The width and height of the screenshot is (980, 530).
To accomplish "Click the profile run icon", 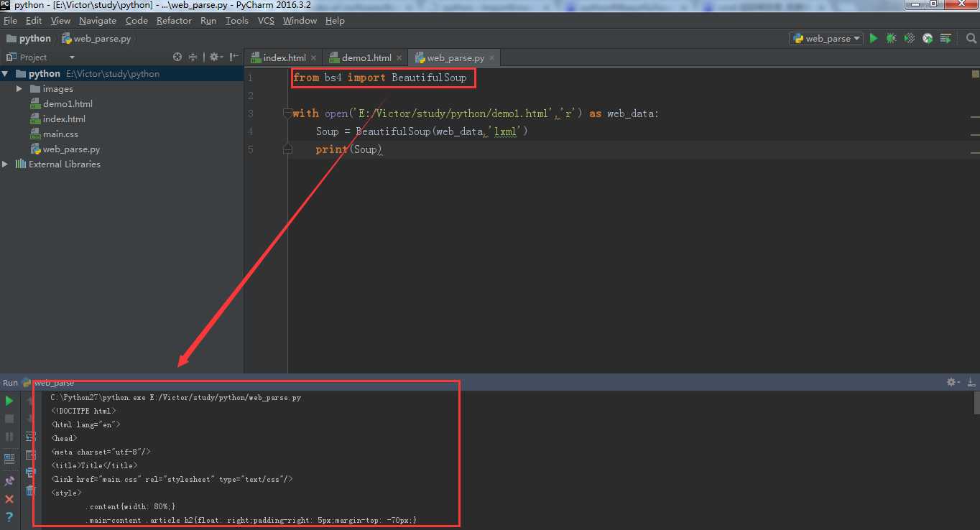I will click(x=928, y=38).
